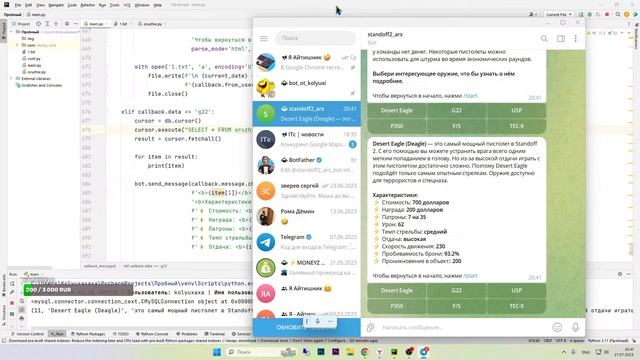Open the зверев сергей chat
Image resolution: width=640 pixels, height=360 pixels.
click(307, 191)
